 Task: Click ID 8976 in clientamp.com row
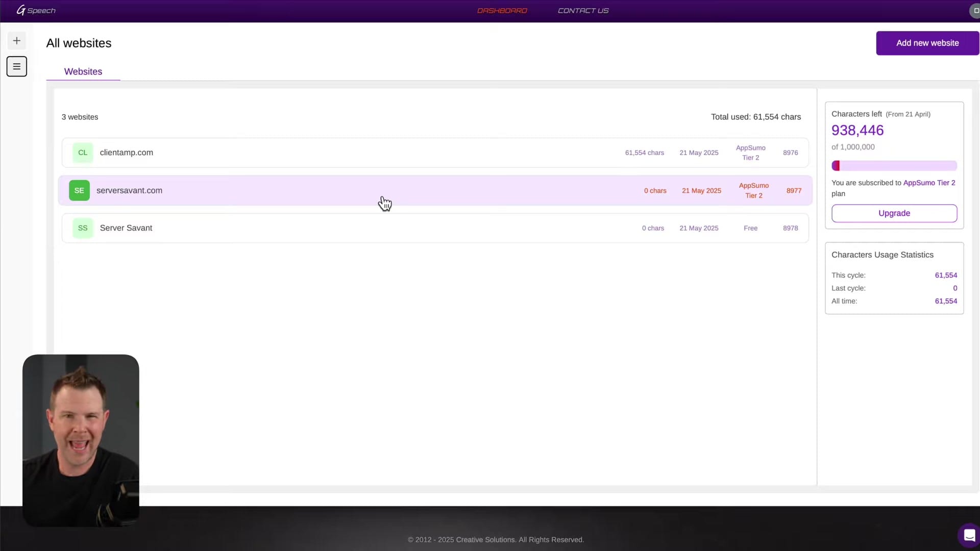(790, 153)
